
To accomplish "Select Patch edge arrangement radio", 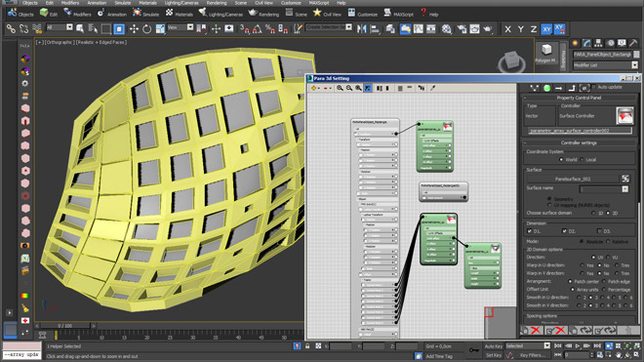I will tap(604, 281).
